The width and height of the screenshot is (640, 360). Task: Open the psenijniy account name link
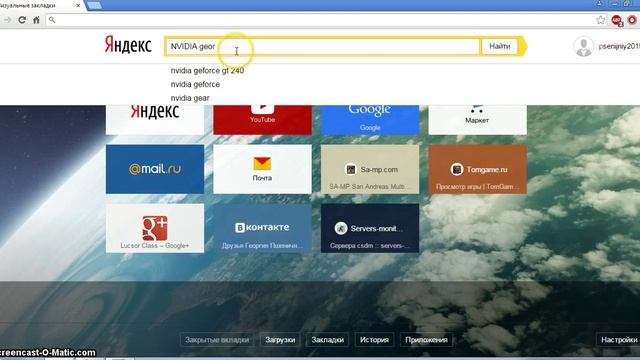tap(619, 46)
